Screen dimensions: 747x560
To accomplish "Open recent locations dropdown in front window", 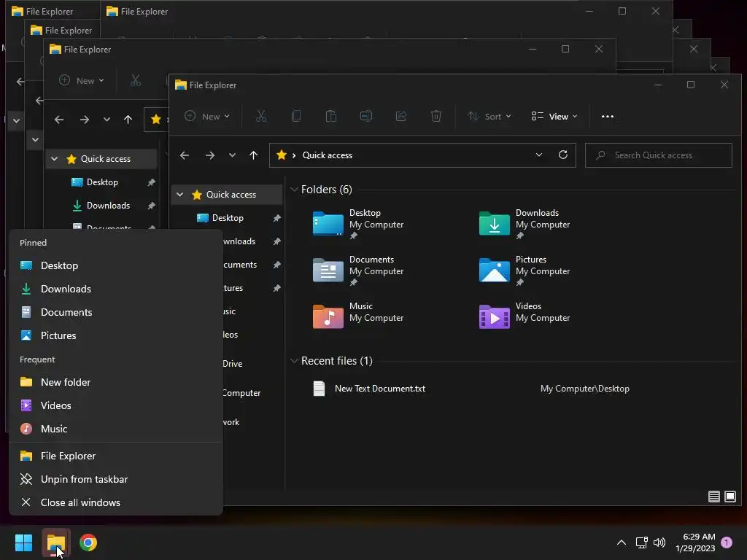I will click(x=232, y=155).
